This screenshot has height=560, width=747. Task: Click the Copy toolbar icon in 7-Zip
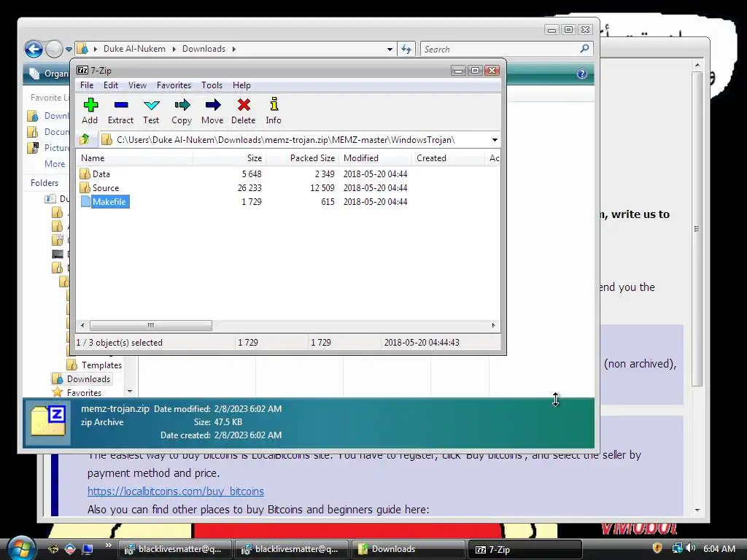click(182, 105)
